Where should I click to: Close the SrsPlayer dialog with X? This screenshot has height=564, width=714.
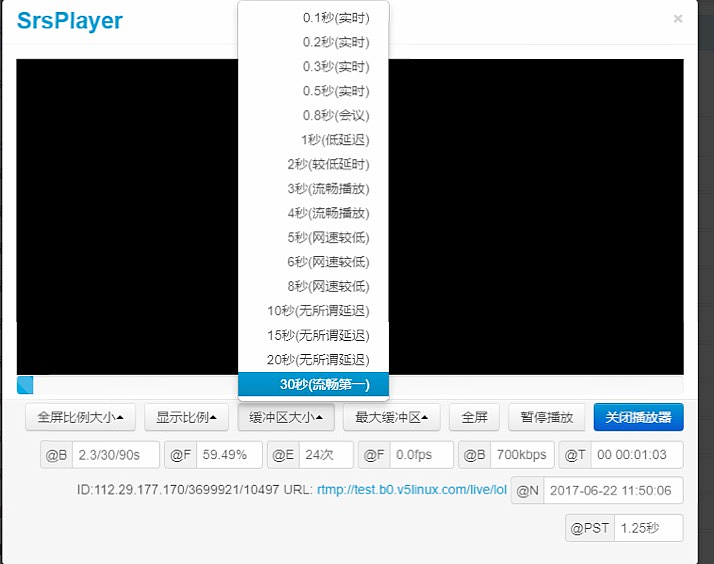[678, 19]
